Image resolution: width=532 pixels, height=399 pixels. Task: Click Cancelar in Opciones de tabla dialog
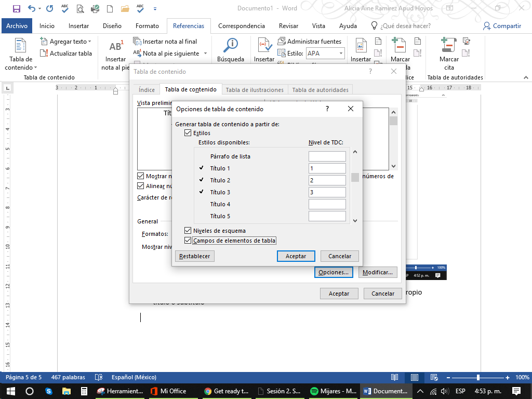click(340, 256)
